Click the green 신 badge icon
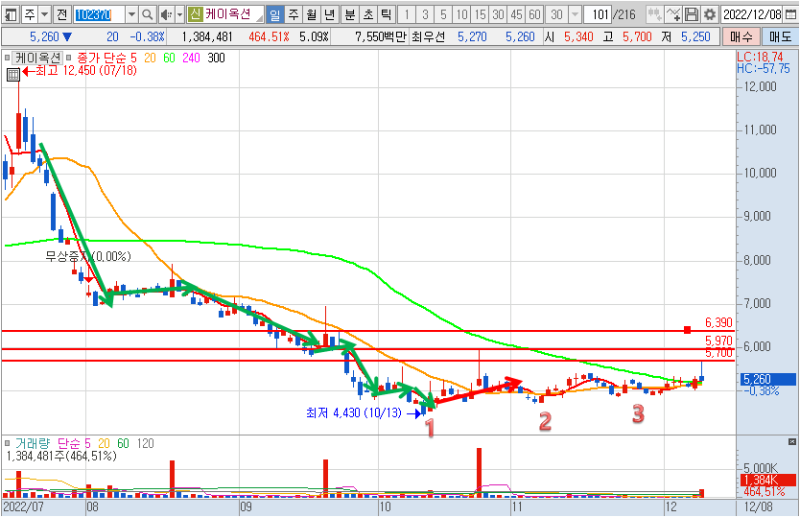800x517 pixels. [x=195, y=14]
